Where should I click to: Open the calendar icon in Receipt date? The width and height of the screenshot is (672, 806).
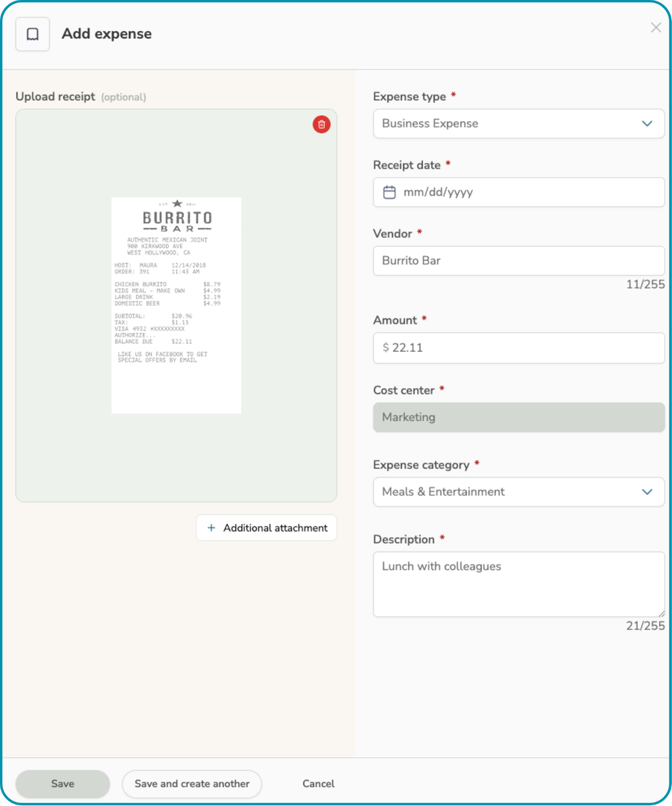coord(389,193)
